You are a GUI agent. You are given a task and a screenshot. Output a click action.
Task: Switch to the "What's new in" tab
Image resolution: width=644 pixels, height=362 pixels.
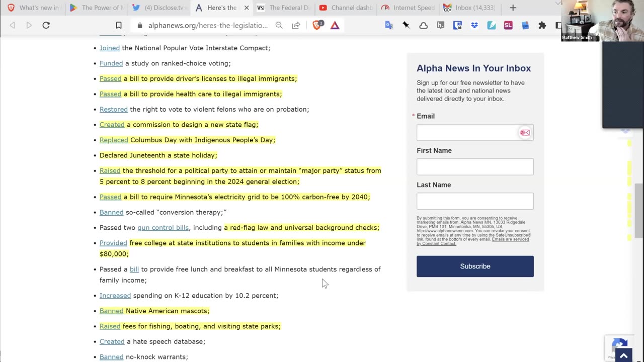pos(33,8)
